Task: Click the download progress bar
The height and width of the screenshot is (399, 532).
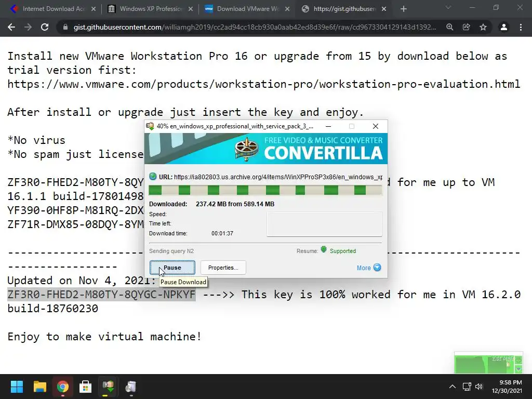Action: coord(265,190)
